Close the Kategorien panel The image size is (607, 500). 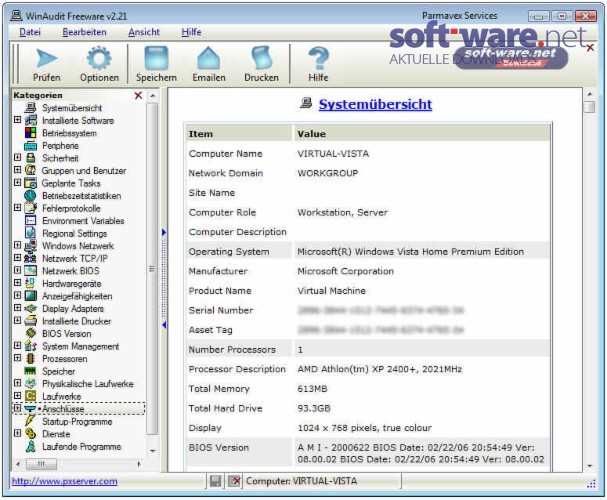pos(138,95)
